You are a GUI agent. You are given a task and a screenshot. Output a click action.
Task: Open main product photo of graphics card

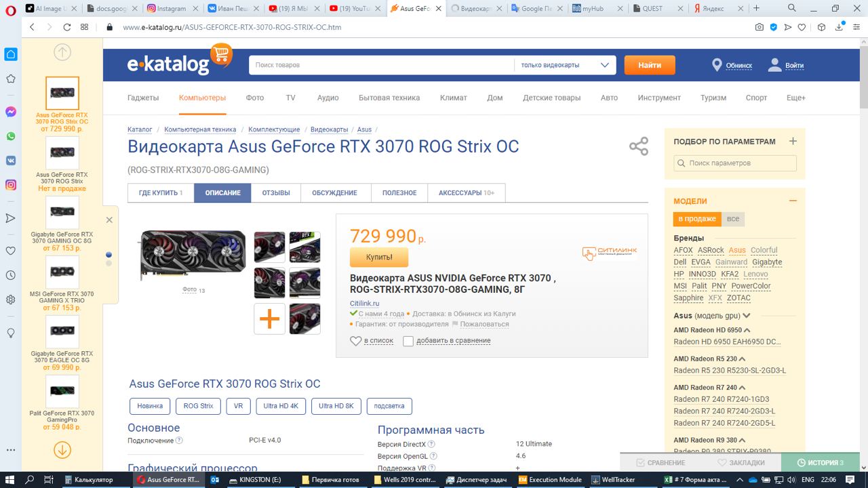pyautogui.click(x=193, y=254)
